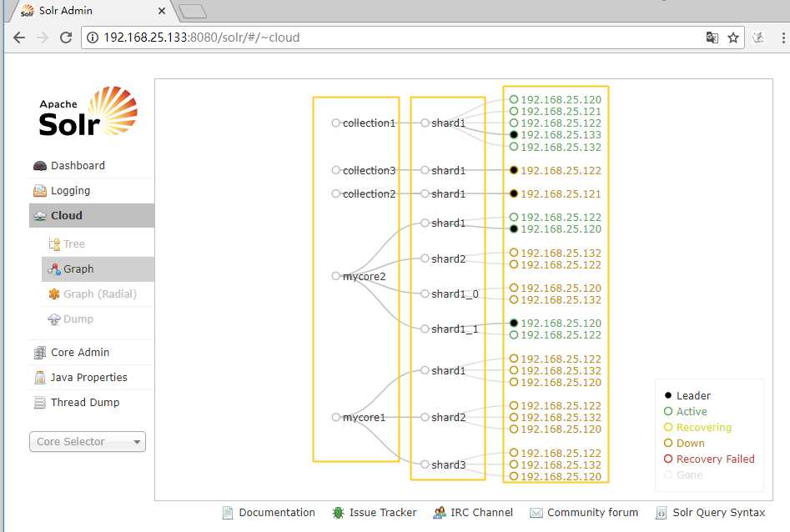Click the Recovering legend entry
Viewport: 790px width, 532px height.
click(x=697, y=427)
